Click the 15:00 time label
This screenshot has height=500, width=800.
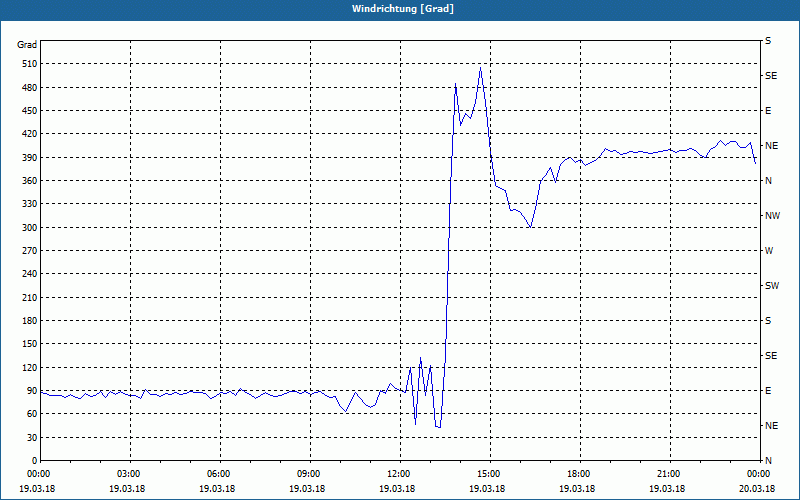click(487, 474)
